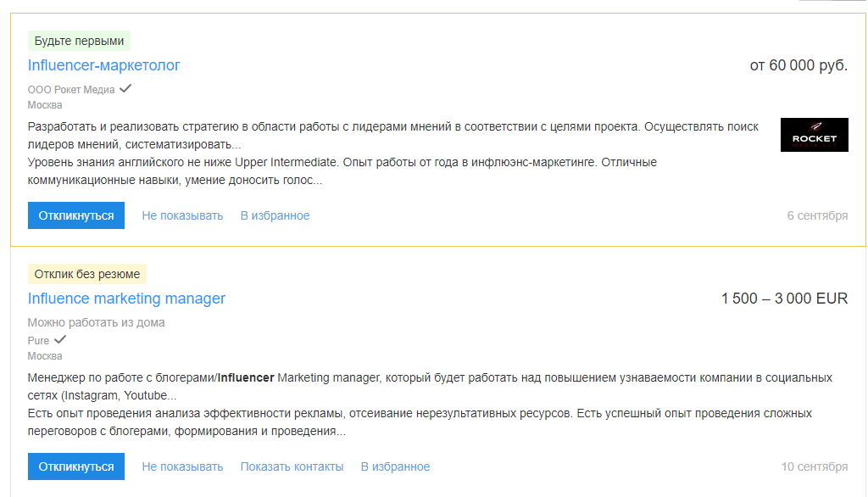Click the Можно работать из дома label
This screenshot has width=868, height=497.
click(x=97, y=322)
